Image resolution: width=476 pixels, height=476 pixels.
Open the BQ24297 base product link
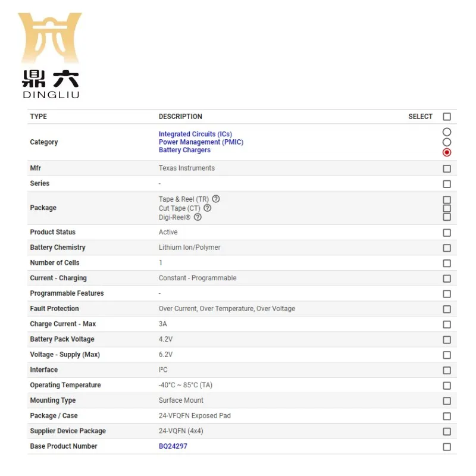(173, 446)
